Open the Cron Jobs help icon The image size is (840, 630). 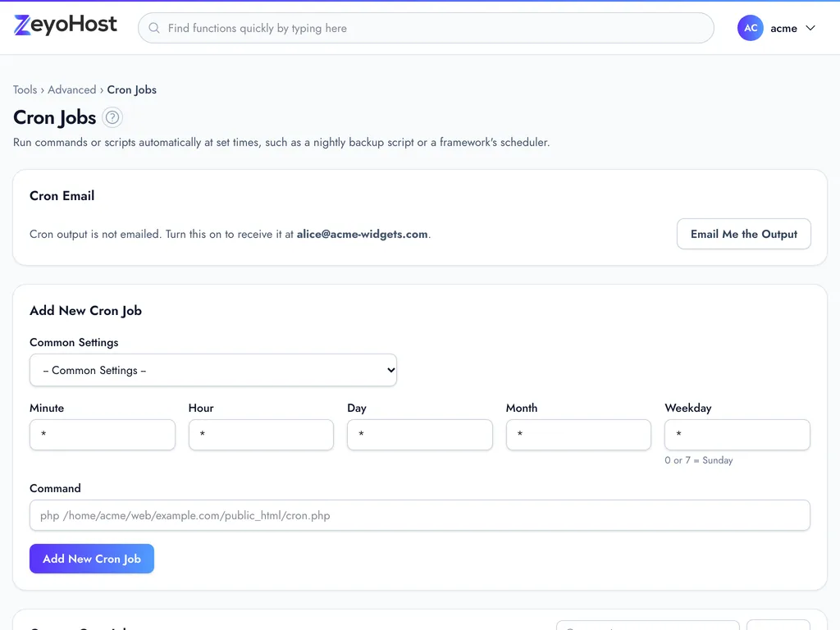click(112, 117)
